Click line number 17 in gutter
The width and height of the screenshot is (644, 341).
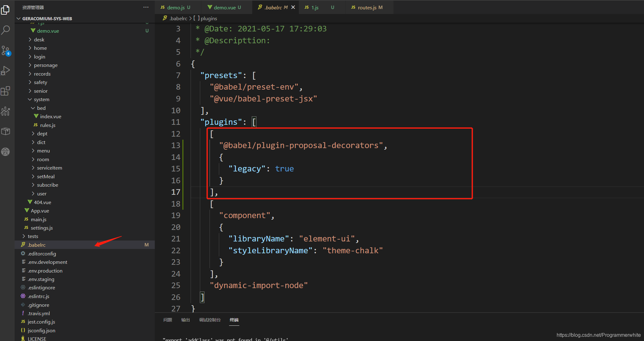tap(176, 192)
